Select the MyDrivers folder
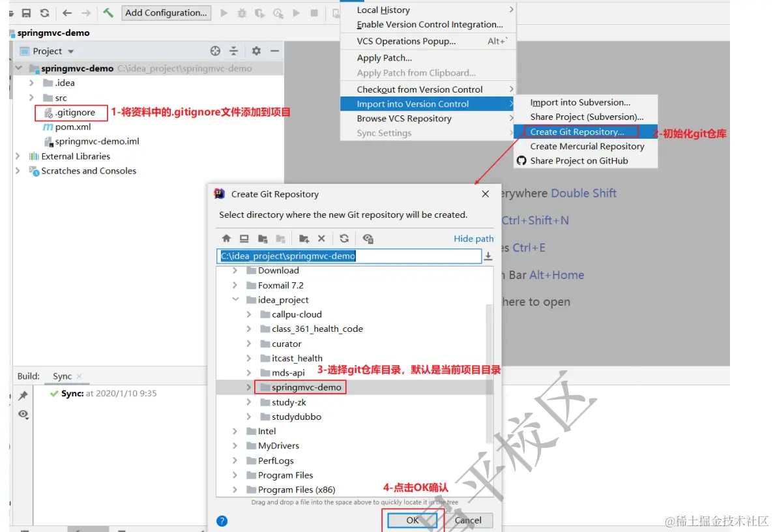 (278, 446)
